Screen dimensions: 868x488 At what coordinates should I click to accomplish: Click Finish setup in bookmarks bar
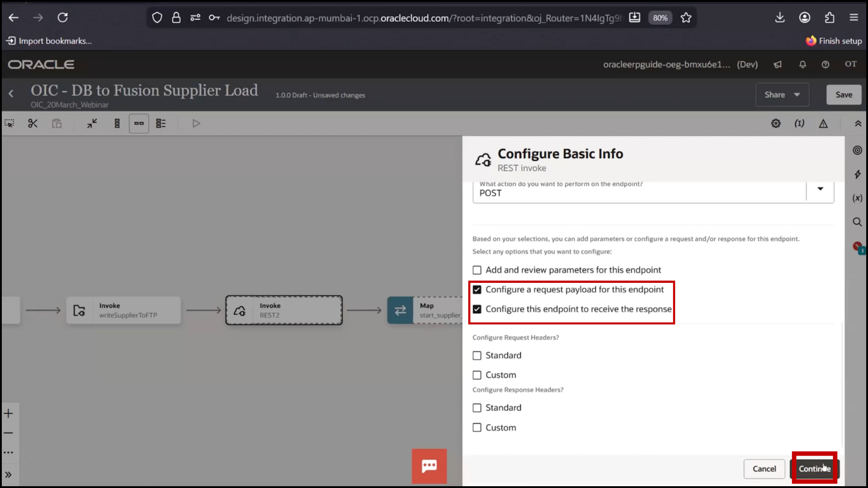[834, 41]
